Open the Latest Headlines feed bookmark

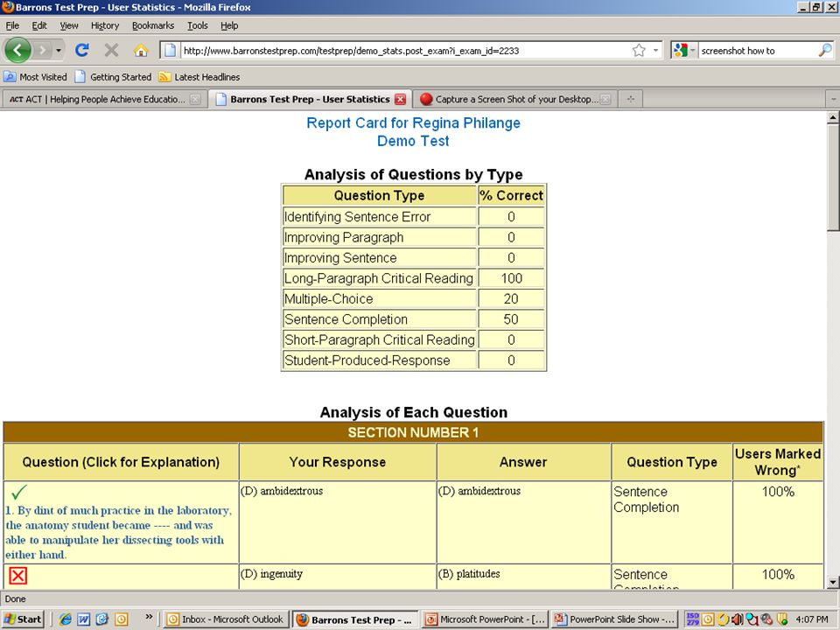[199, 77]
